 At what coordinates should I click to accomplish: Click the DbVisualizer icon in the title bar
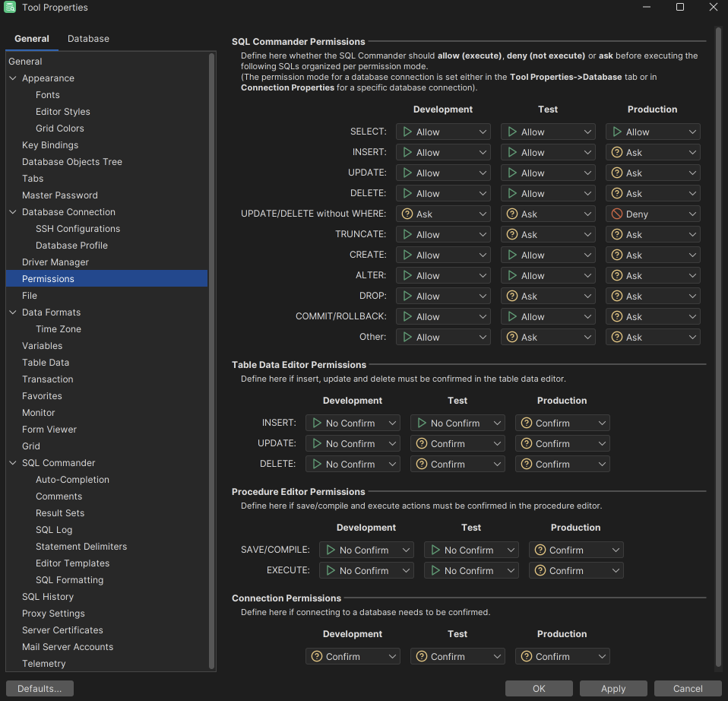tap(8, 7)
